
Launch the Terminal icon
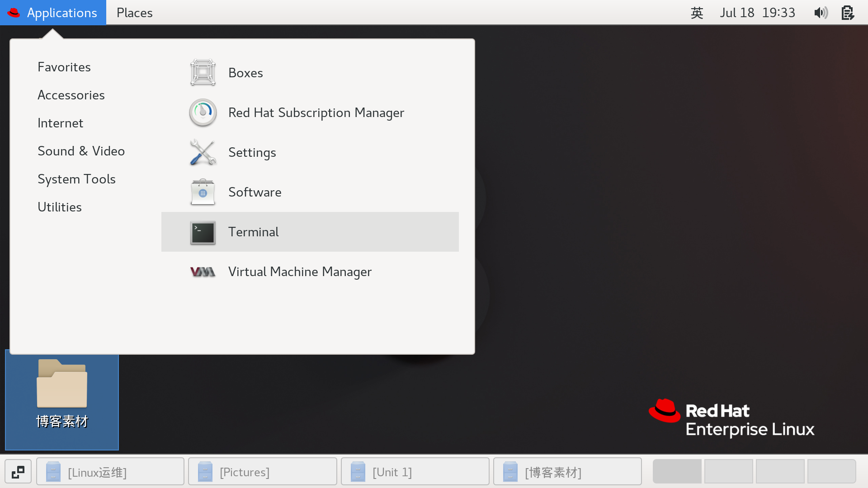(203, 232)
